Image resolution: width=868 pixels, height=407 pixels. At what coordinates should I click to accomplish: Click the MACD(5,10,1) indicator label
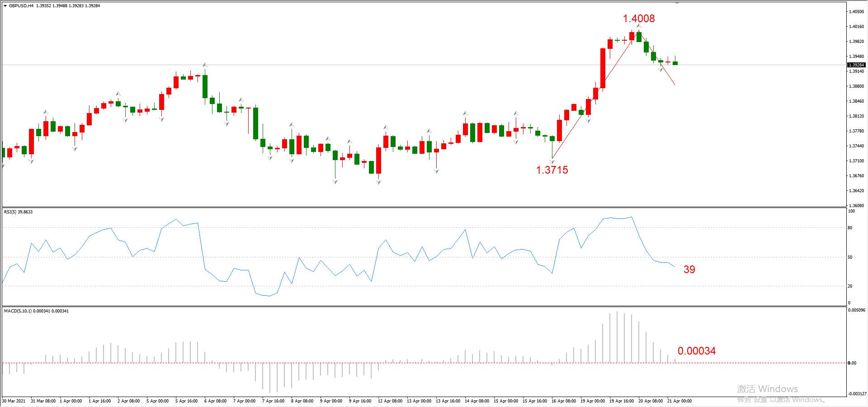(36, 311)
